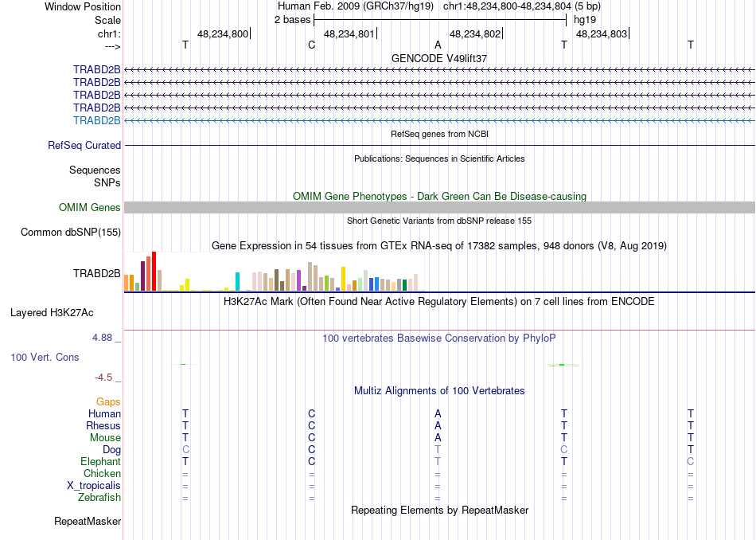Open the OMIM Gene Phenotypes track title

439,197
